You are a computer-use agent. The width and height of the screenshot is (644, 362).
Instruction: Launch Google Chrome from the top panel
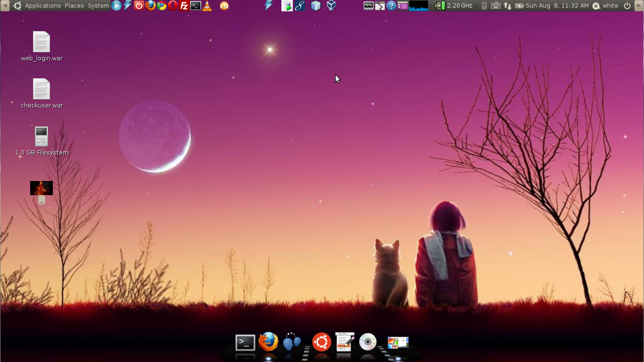pos(162,6)
